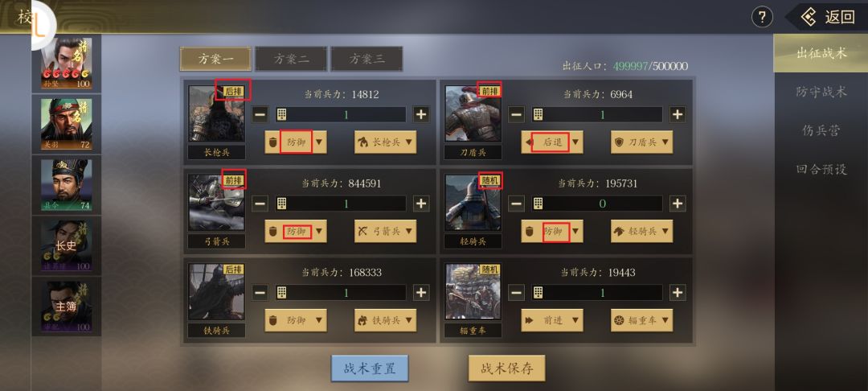Switch to 方案二 tab

[x=291, y=59]
